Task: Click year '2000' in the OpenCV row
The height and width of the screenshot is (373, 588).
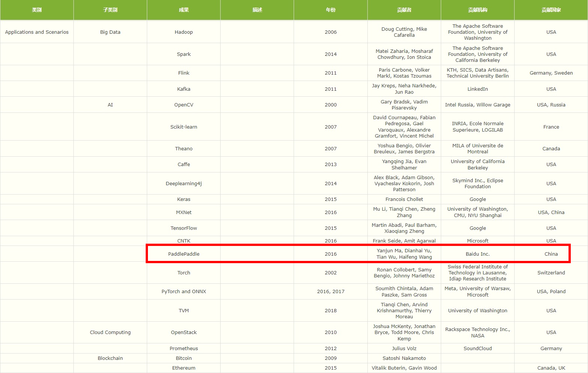Action: (x=331, y=105)
